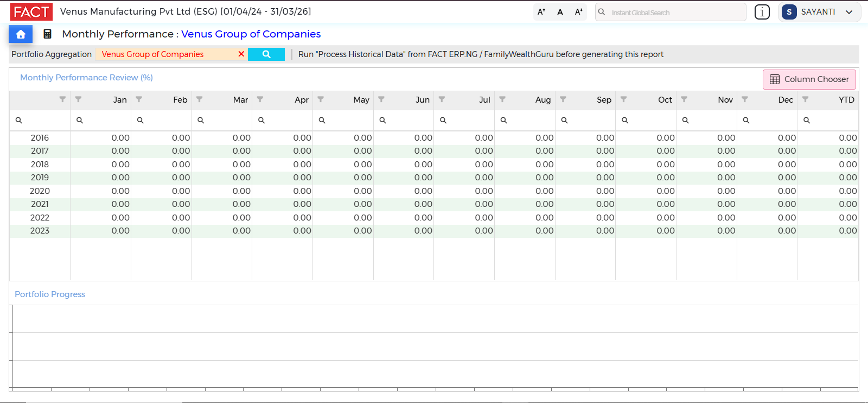
Task: Click the SAYANTI user avatar
Action: click(789, 12)
